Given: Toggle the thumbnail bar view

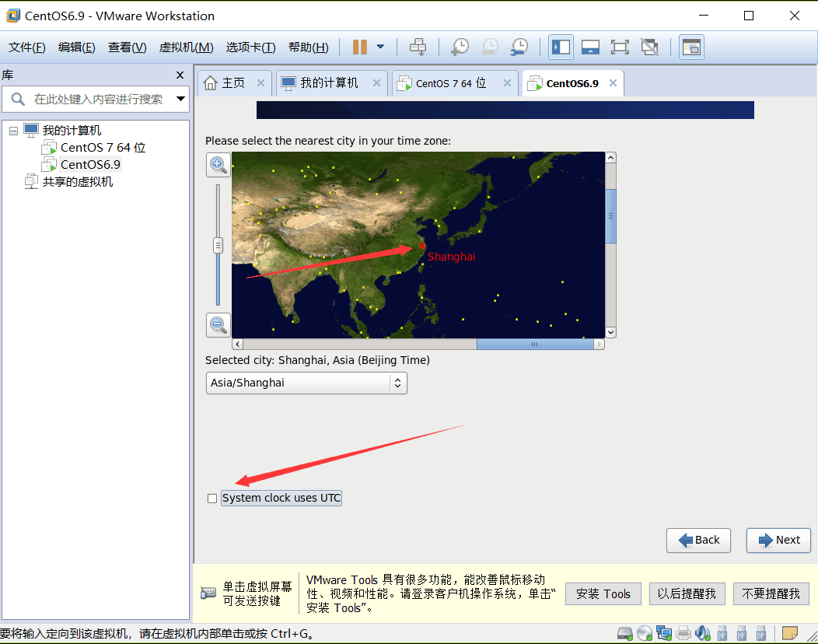Looking at the screenshot, I should pos(590,47).
